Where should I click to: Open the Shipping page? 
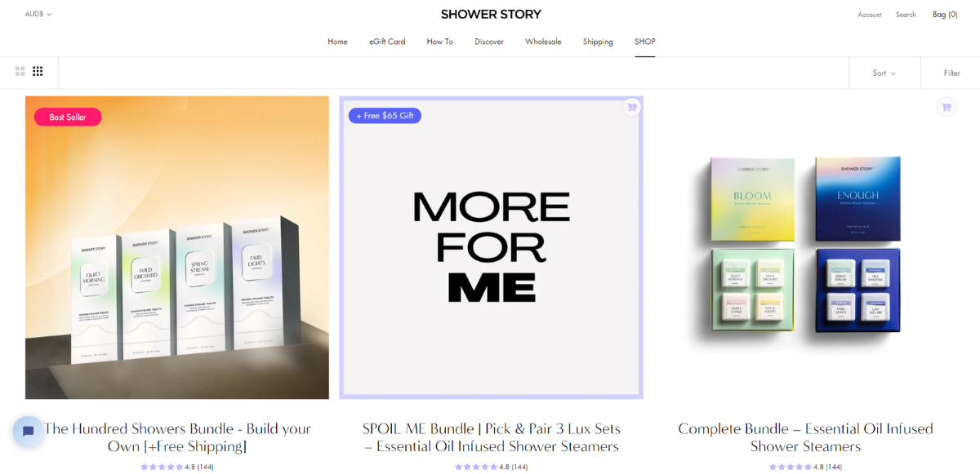[x=598, y=42]
